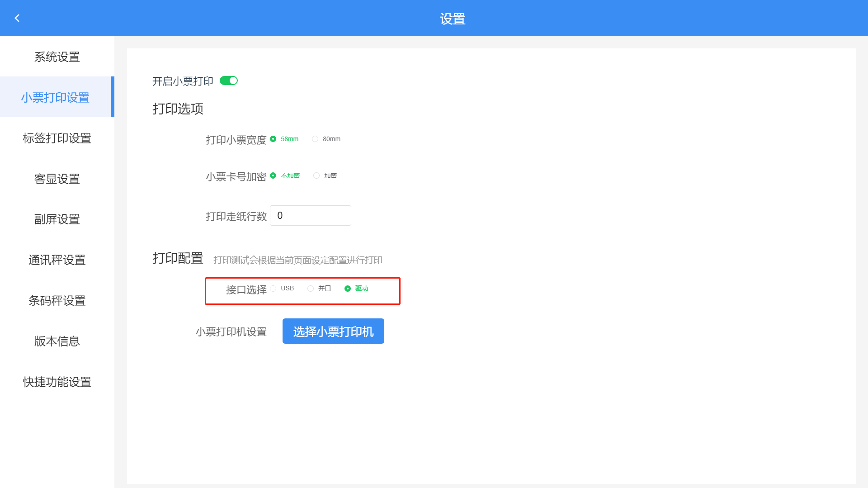Toggle the 开启小票打印 switch
Screen dimensions: 868x488
click(229, 81)
